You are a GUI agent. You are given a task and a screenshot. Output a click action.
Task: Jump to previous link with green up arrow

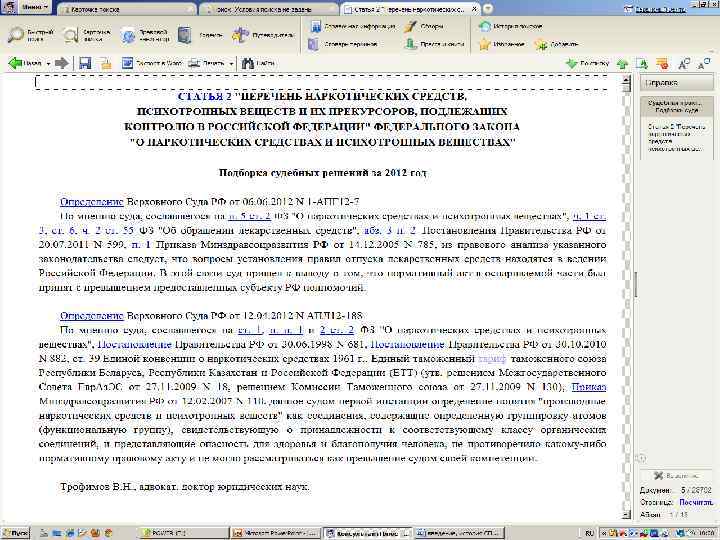coord(622,64)
